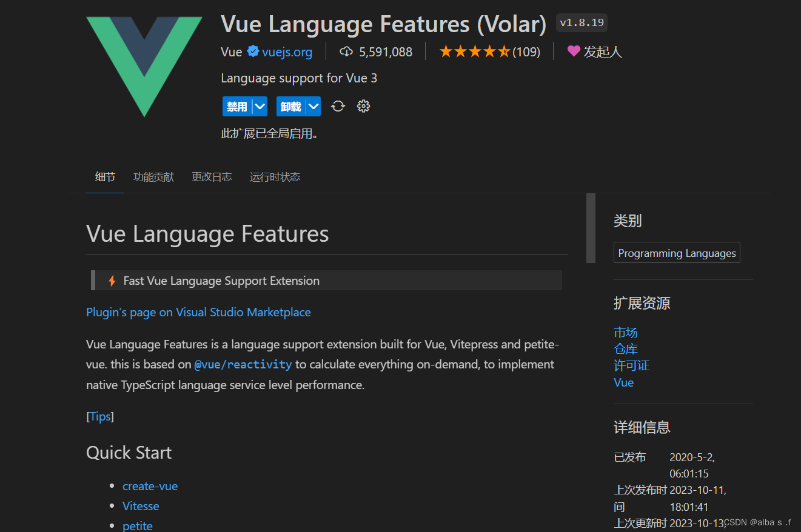
Task: Click the verified publisher checkmark beside vuejs.org
Action: click(253, 52)
